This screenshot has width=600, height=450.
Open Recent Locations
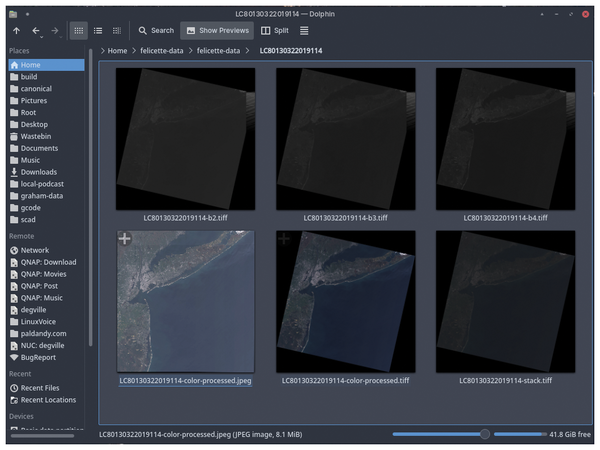click(46, 400)
